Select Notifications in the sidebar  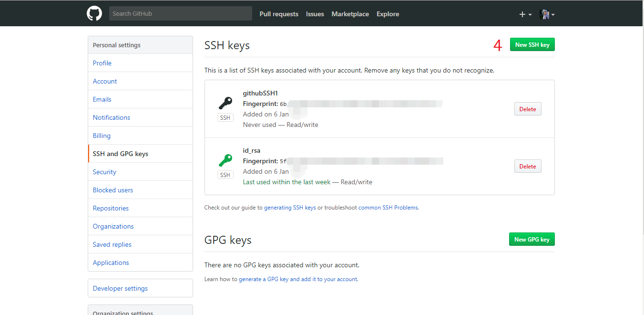pyautogui.click(x=111, y=117)
